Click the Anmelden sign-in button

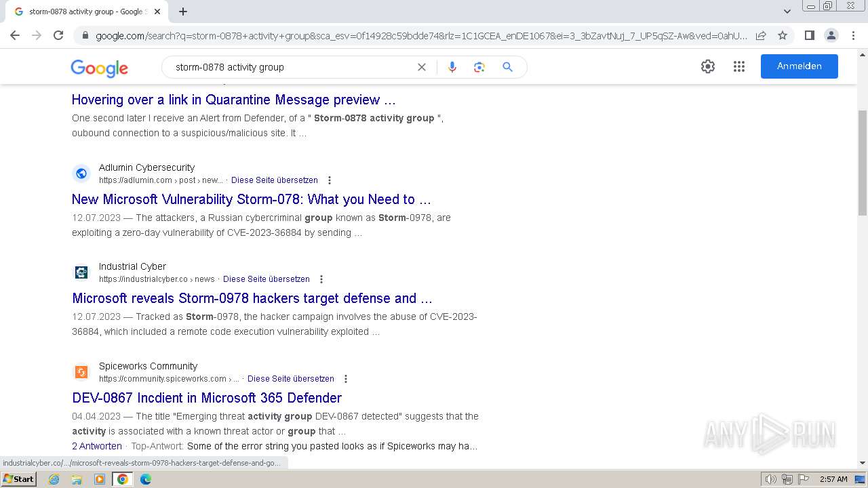(x=799, y=66)
